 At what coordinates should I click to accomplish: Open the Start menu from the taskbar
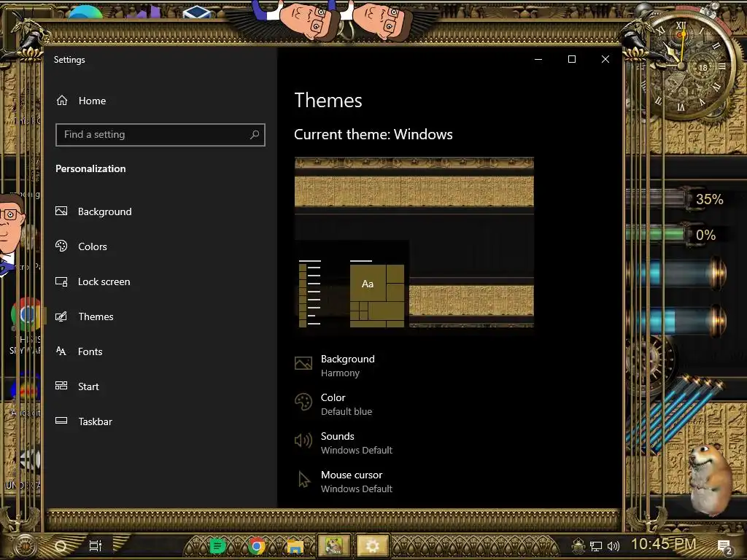25,545
